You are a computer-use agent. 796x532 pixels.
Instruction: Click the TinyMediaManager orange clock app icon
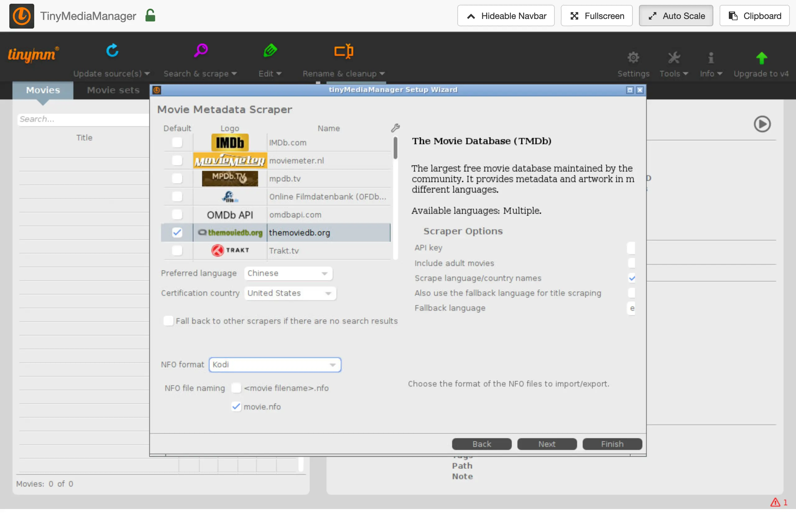22,16
